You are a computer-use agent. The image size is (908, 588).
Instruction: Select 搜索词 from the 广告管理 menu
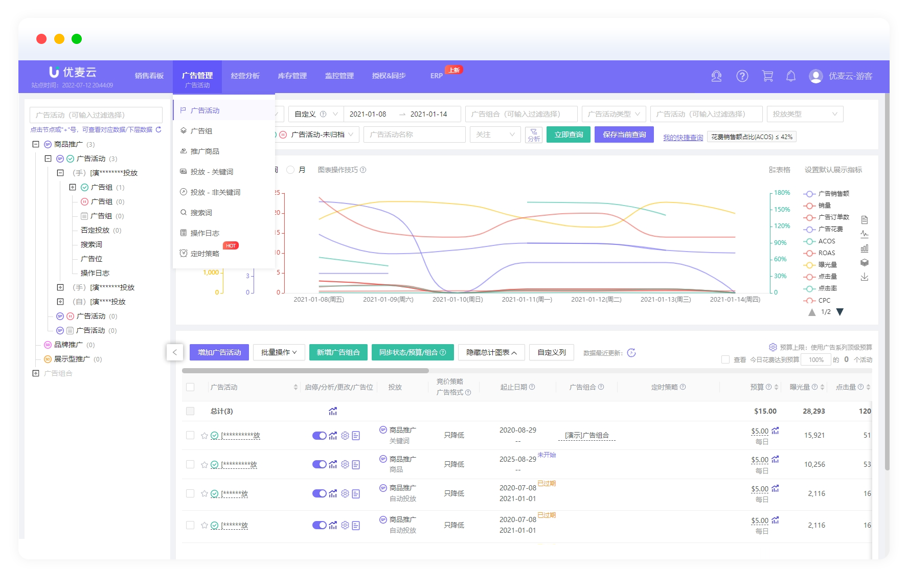(x=201, y=213)
